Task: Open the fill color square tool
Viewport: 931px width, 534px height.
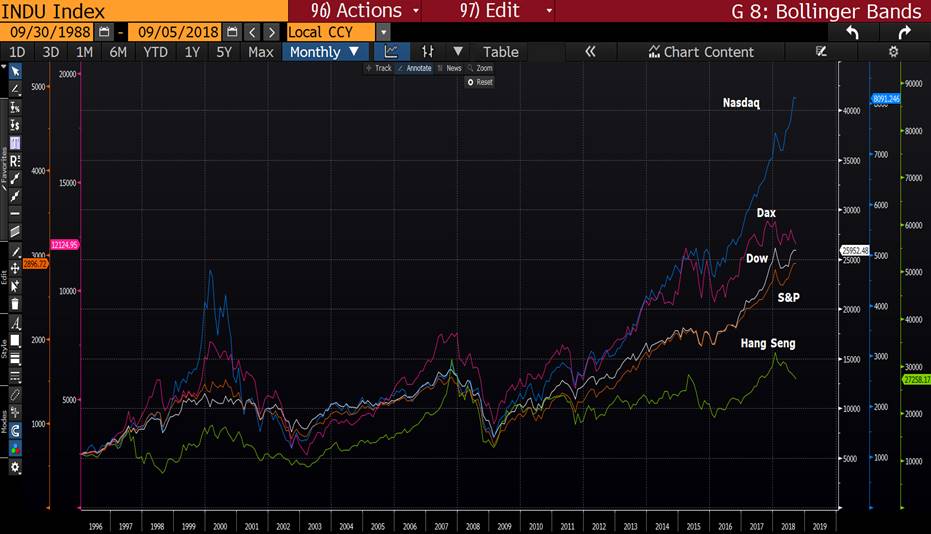Action: pos(15,341)
